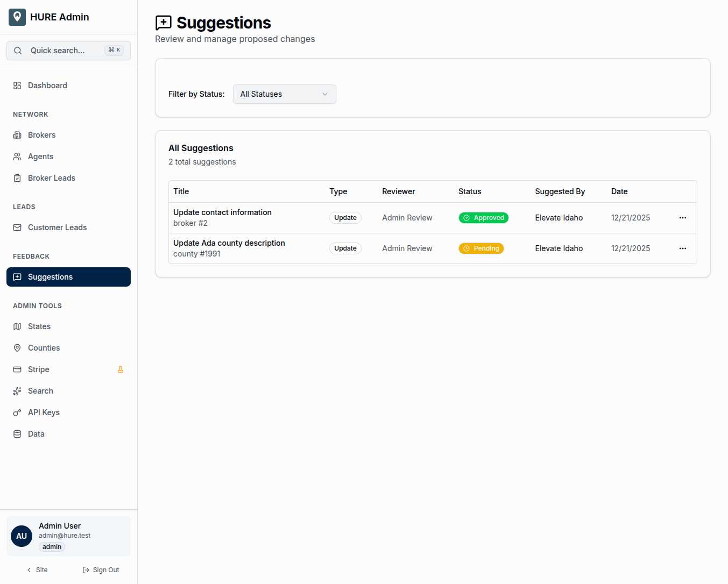Open actions menu for Ada county description
The height and width of the screenshot is (584, 728).
point(682,248)
